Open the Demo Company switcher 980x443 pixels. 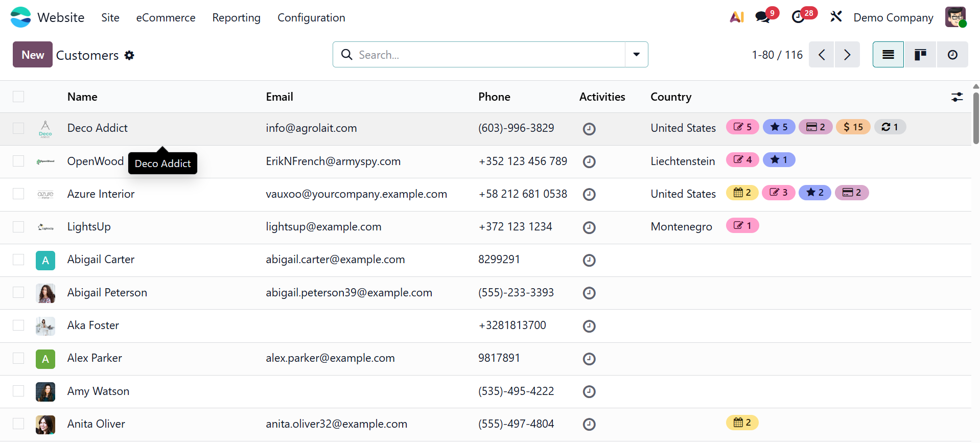point(893,17)
